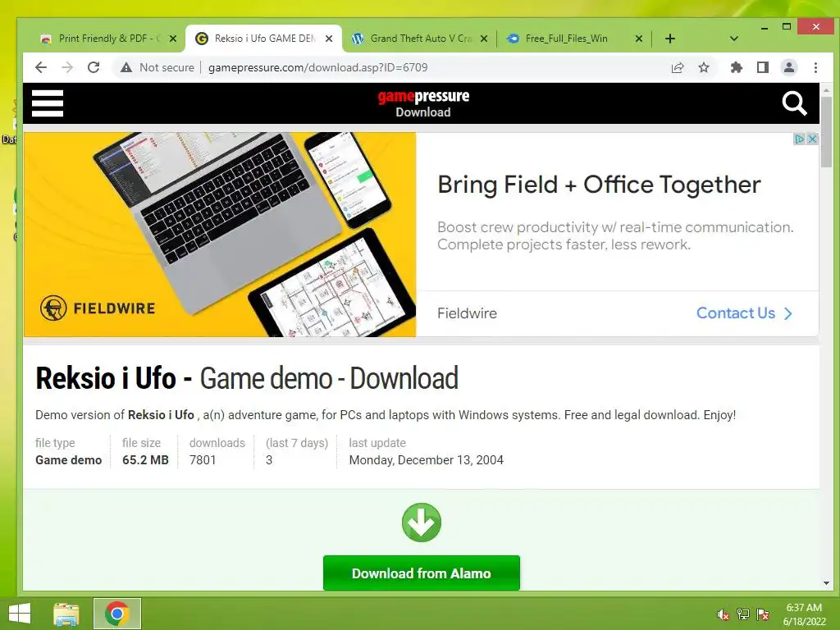Bookmark this page with the star
Viewport: 840px width, 630px height.
coord(704,67)
